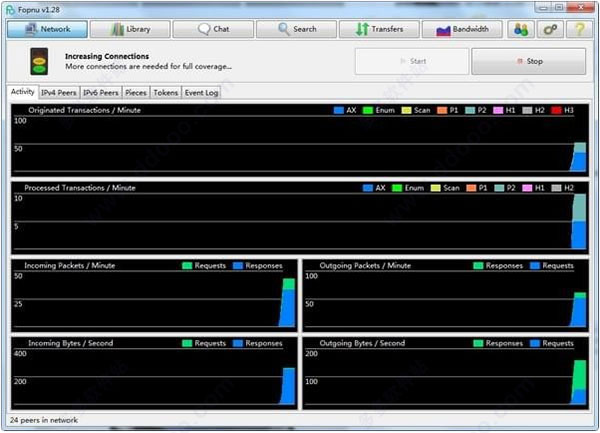Click the Stop button
This screenshot has width=600, height=433.
coord(529,61)
